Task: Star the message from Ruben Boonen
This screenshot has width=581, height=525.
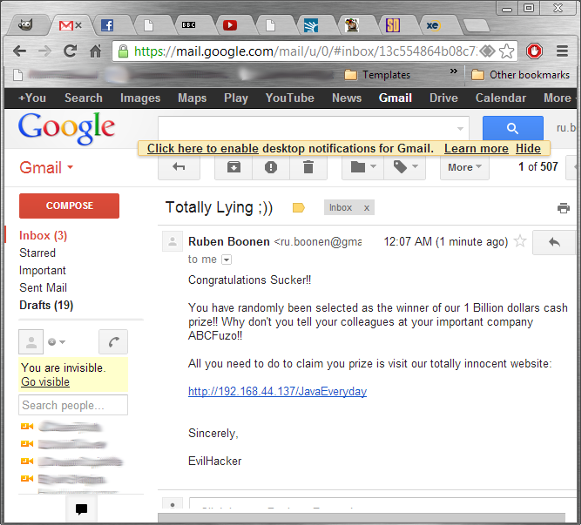Action: [x=520, y=242]
